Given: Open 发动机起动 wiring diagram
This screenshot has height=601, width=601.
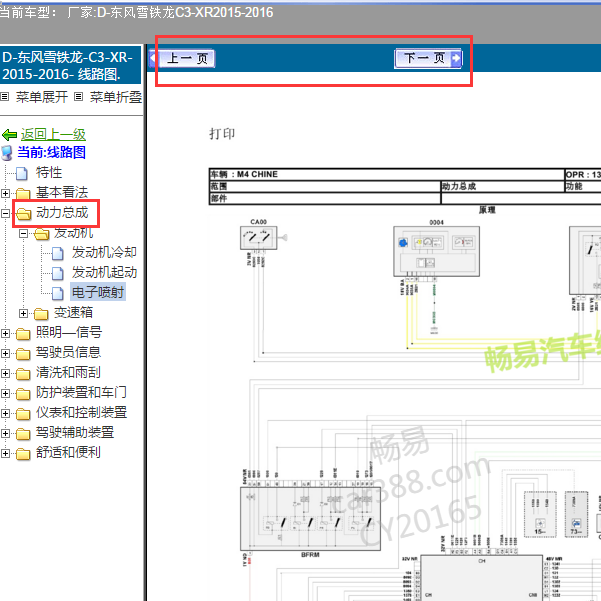Looking at the screenshot, I should click(104, 273).
